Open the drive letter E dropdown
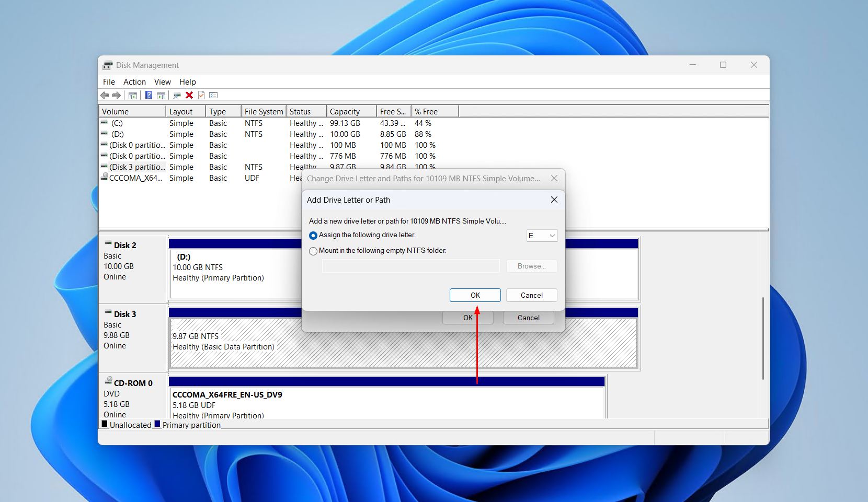The height and width of the screenshot is (502, 868). tap(542, 236)
